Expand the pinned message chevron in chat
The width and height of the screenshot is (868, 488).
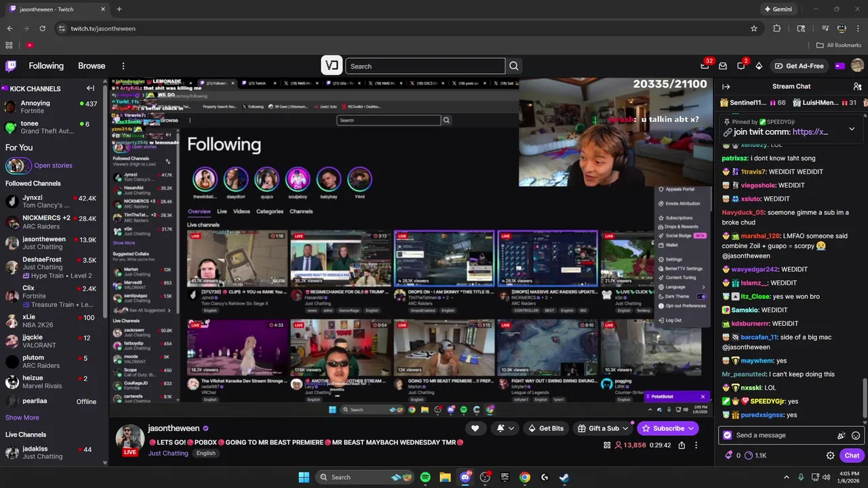point(852,128)
